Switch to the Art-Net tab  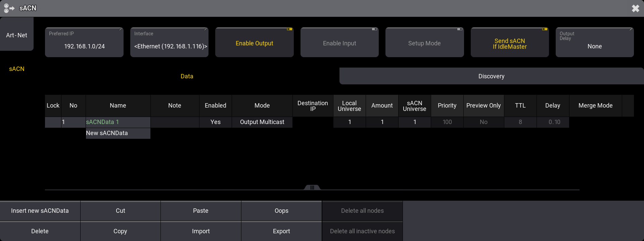[x=16, y=35]
